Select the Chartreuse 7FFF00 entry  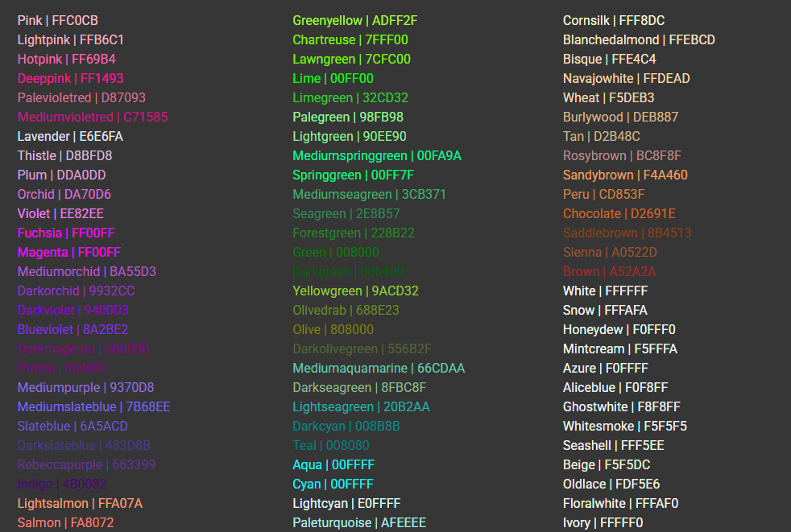tap(350, 39)
